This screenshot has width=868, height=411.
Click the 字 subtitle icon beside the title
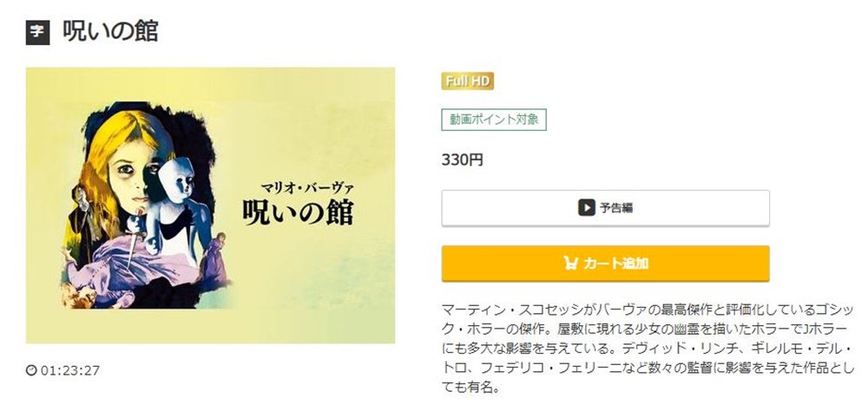tap(37, 32)
